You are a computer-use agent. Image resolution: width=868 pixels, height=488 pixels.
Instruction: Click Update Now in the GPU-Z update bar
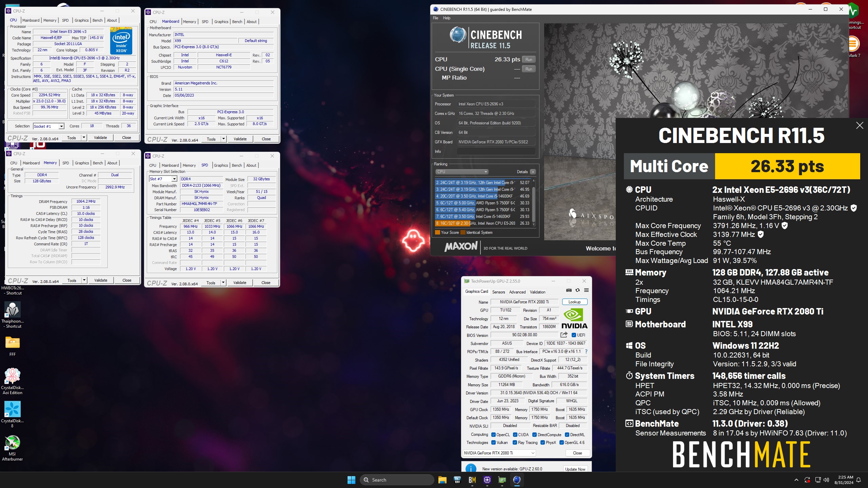pos(575,469)
